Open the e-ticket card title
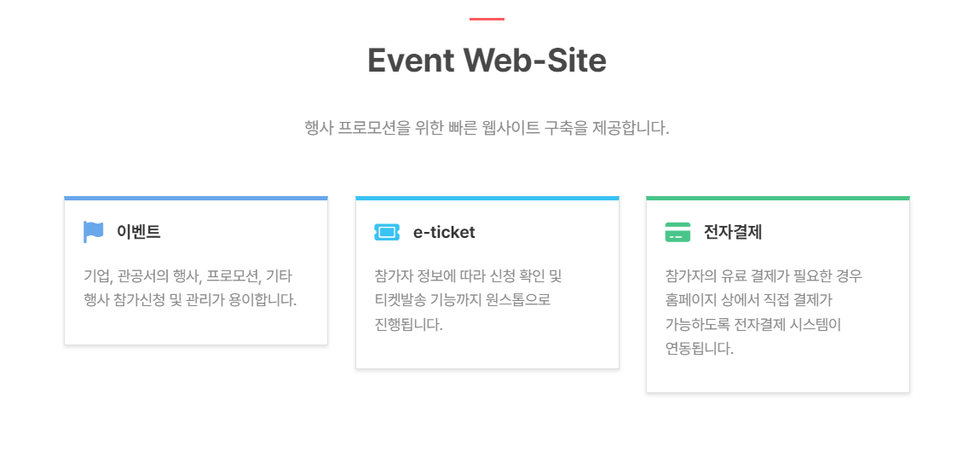Viewport: 980px width, 463px height. coord(444,232)
